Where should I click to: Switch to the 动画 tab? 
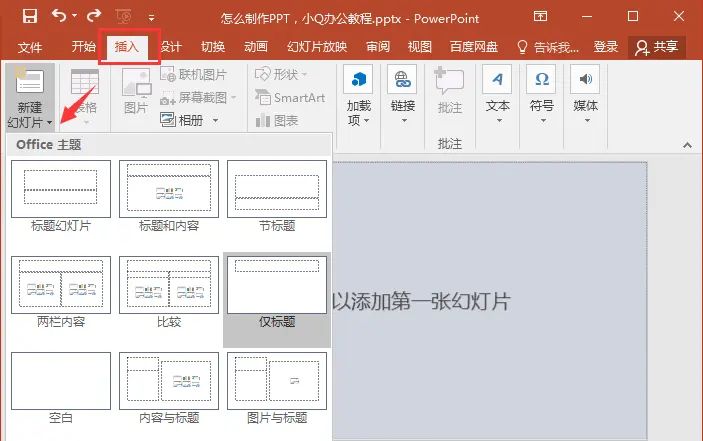(x=256, y=47)
